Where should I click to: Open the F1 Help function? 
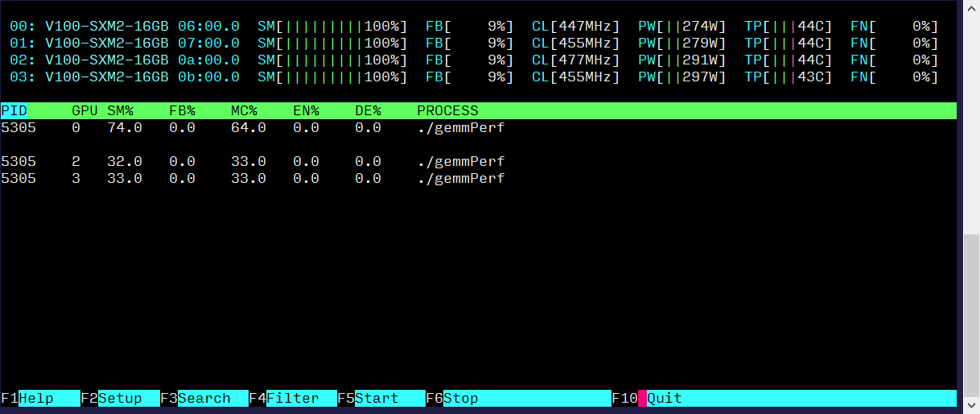click(40, 398)
